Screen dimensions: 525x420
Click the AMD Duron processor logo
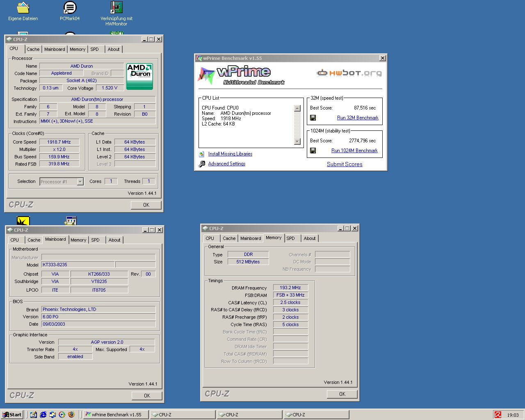[x=140, y=76]
